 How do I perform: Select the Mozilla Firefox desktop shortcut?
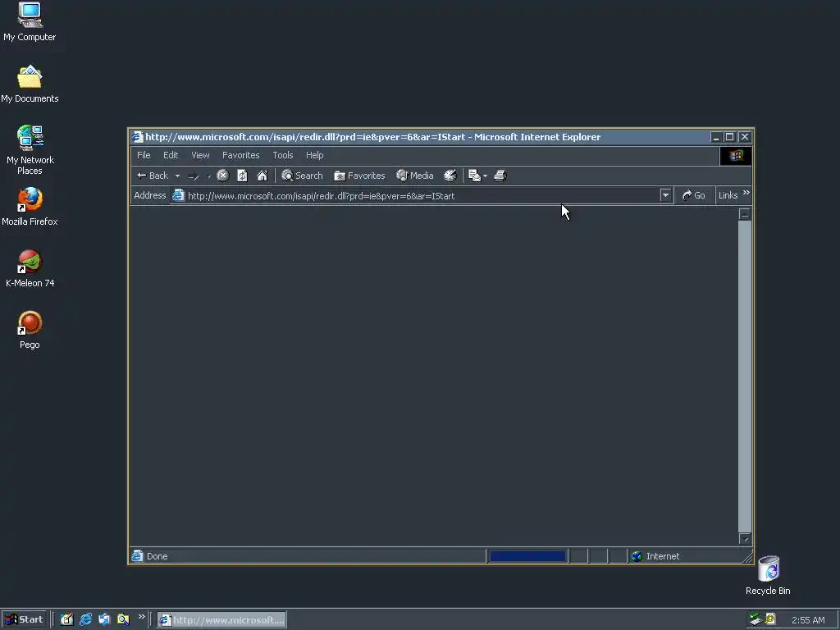(x=30, y=207)
